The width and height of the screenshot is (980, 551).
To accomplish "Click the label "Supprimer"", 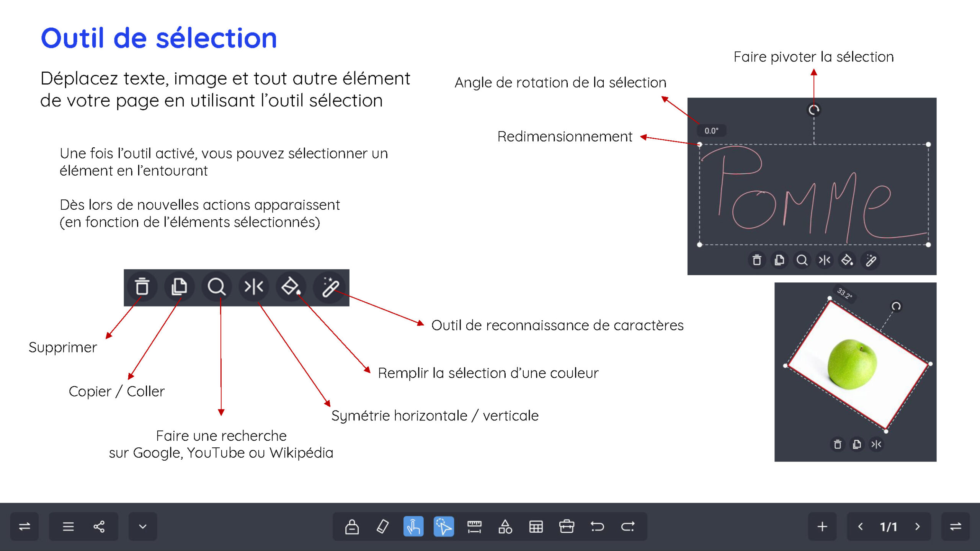I will [x=63, y=347].
